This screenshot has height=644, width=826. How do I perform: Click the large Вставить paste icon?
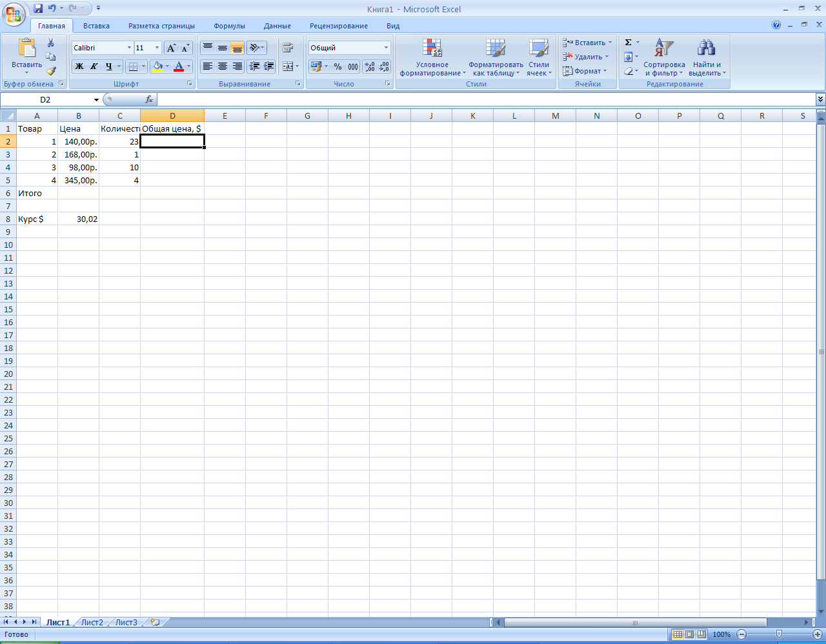point(27,48)
